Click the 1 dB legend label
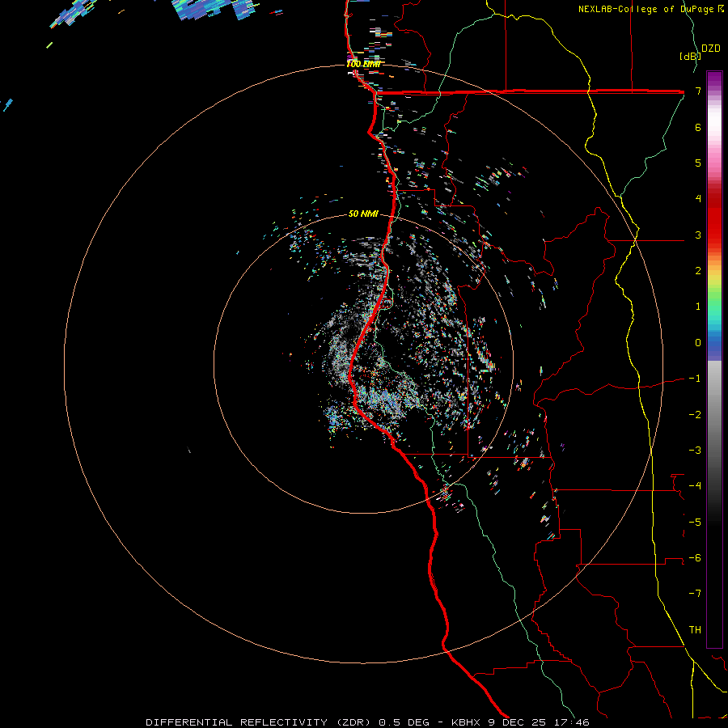The width and height of the screenshot is (728, 728). tap(698, 307)
